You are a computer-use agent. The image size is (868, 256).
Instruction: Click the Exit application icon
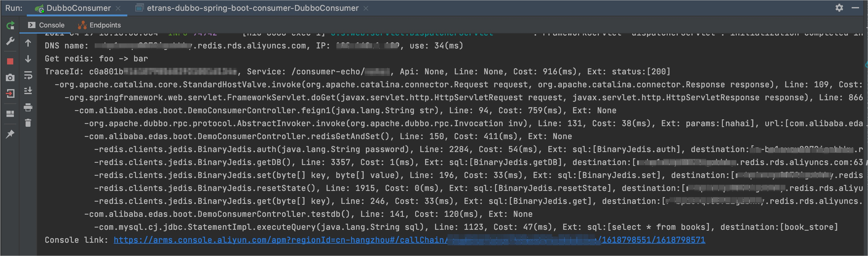10,93
